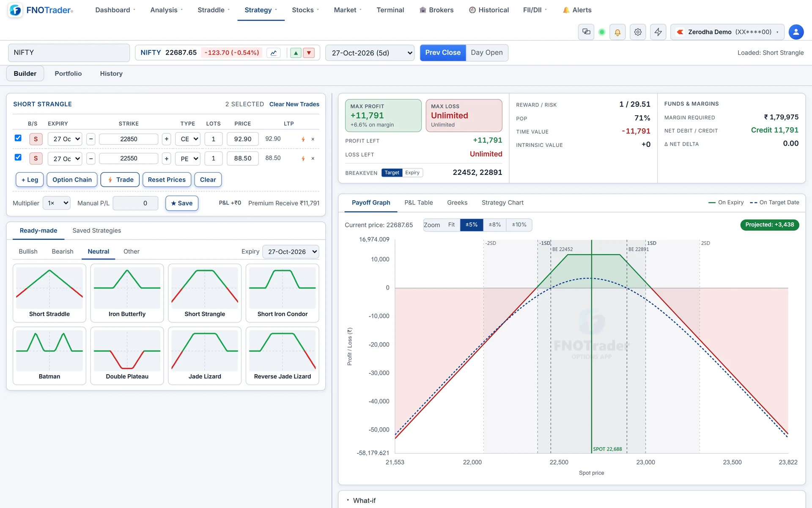
Task: Select Day Open price mode
Action: [x=487, y=52]
